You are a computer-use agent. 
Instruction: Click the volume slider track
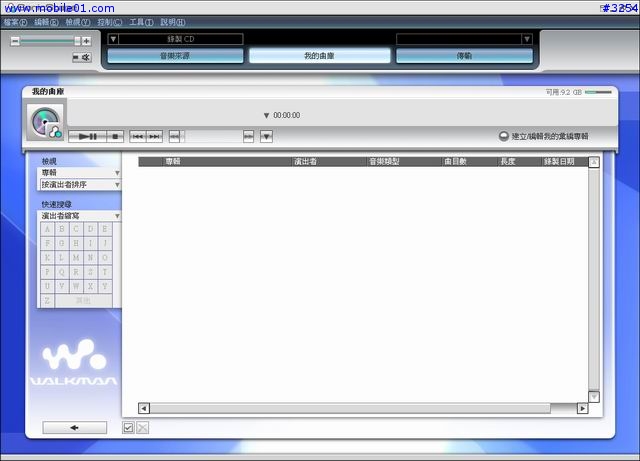pos(48,41)
